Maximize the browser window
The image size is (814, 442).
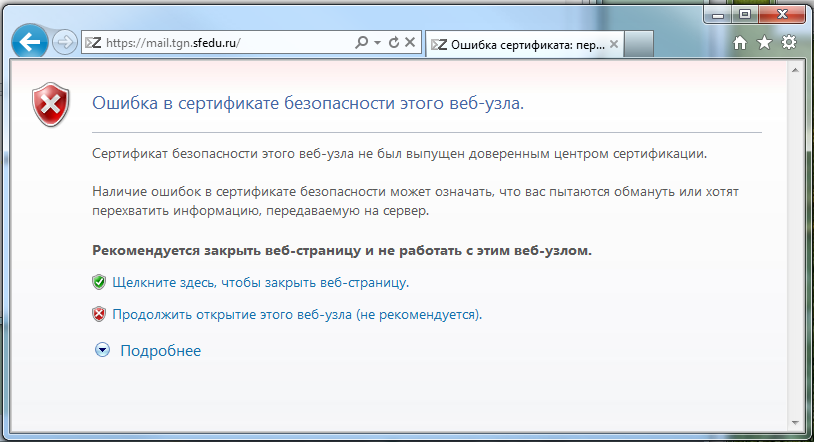745,15
